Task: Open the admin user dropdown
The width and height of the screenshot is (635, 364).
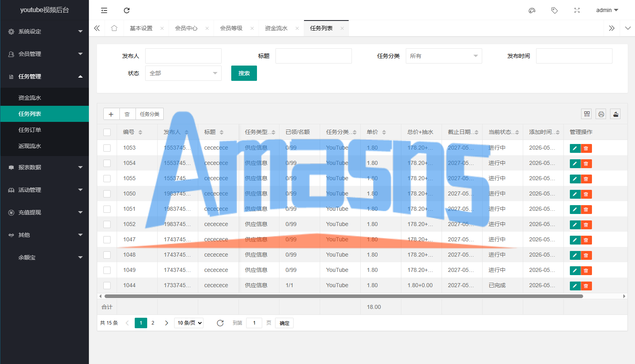Action: [607, 10]
